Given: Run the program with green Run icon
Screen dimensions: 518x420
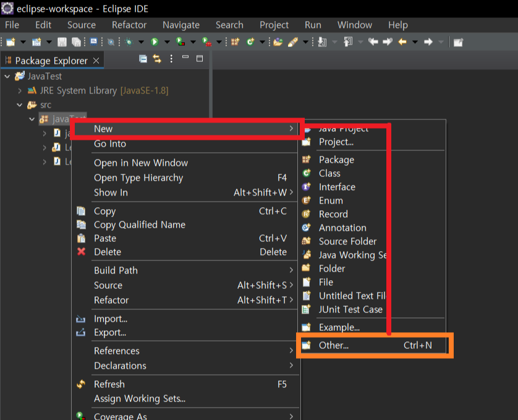Looking at the screenshot, I should coord(155,42).
